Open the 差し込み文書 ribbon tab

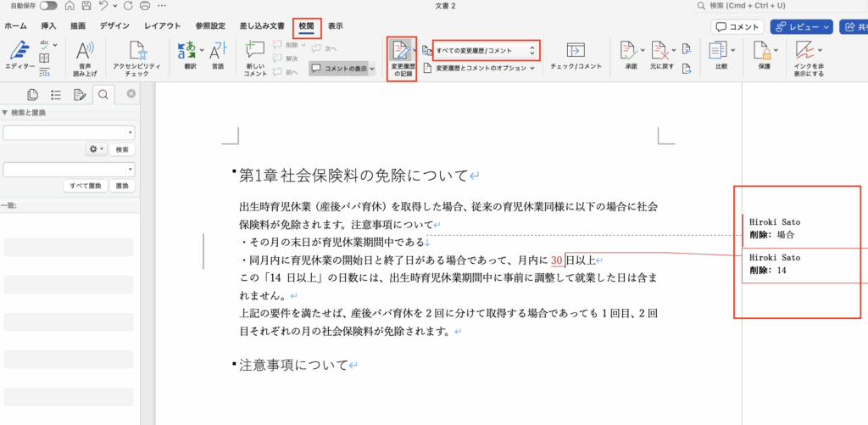coord(261,26)
